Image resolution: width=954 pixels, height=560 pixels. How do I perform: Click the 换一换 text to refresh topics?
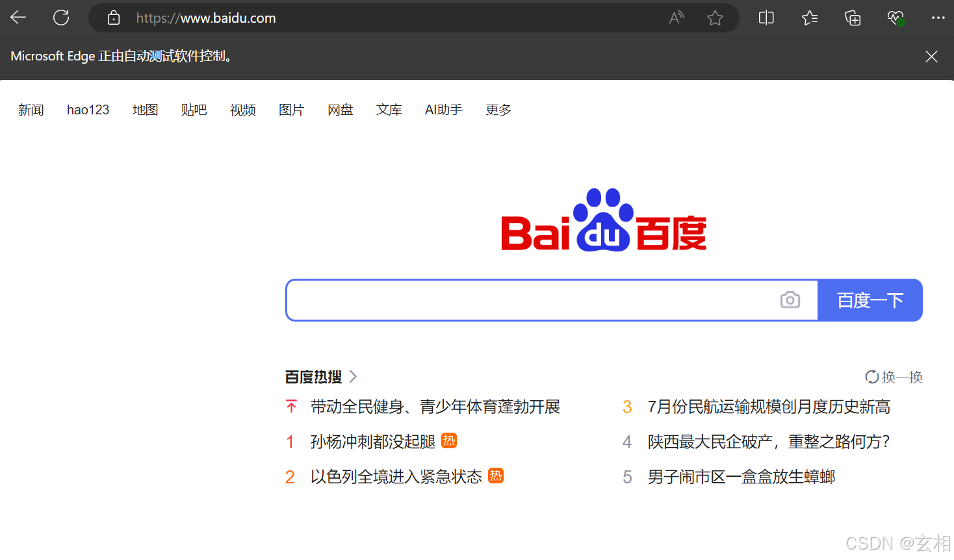point(903,377)
